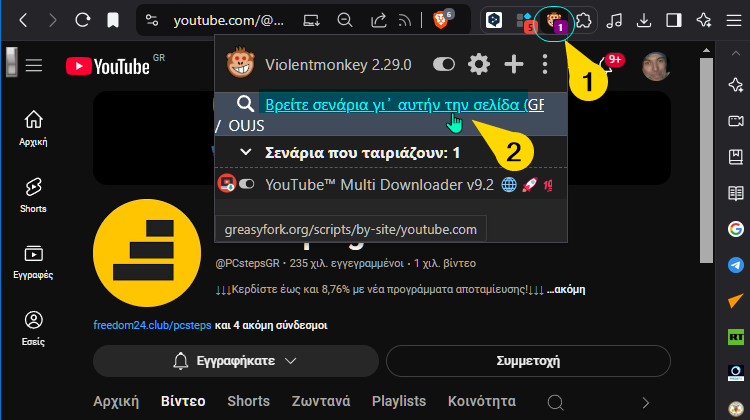750x420 pixels.
Task: Expand channel description via …ακόμη
Action: click(566, 289)
